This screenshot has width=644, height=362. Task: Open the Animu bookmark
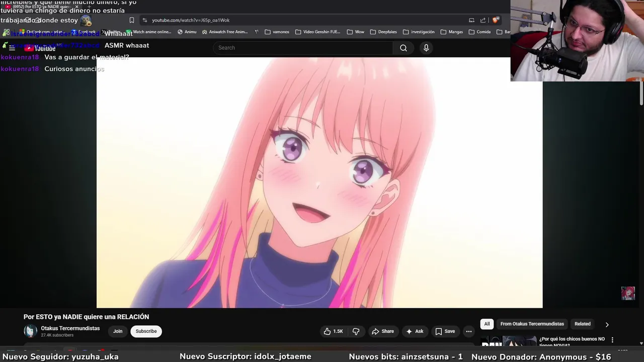pos(187,32)
